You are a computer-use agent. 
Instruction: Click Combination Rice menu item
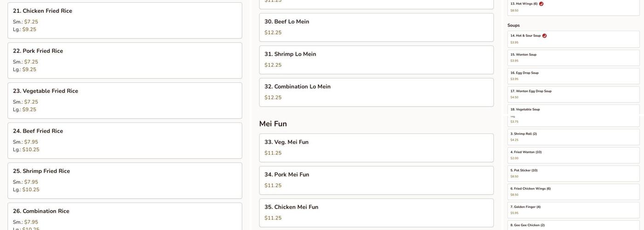pos(125,216)
